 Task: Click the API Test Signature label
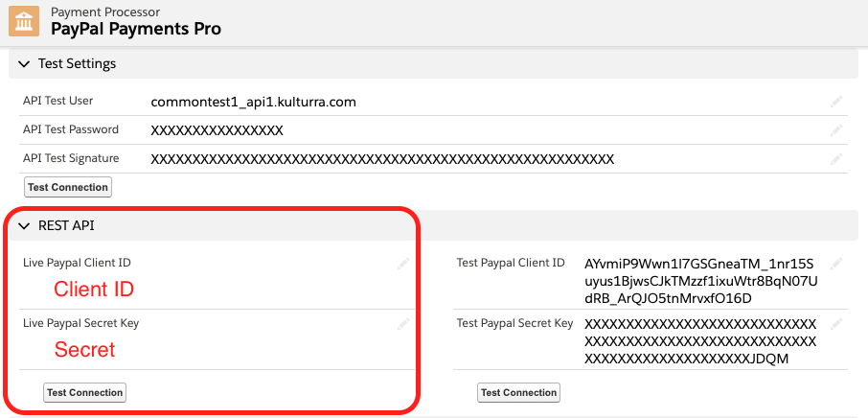pyautogui.click(x=71, y=158)
